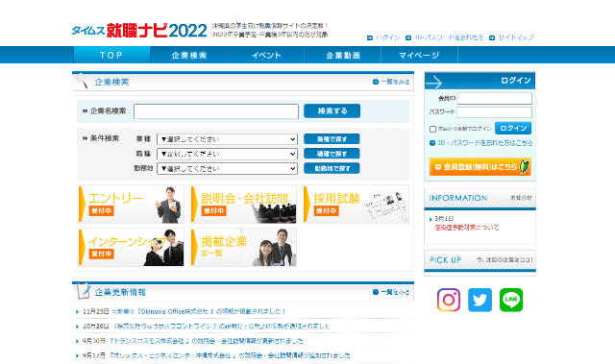Expand the 職種 dropdown
The image size is (615, 364).
227,154
